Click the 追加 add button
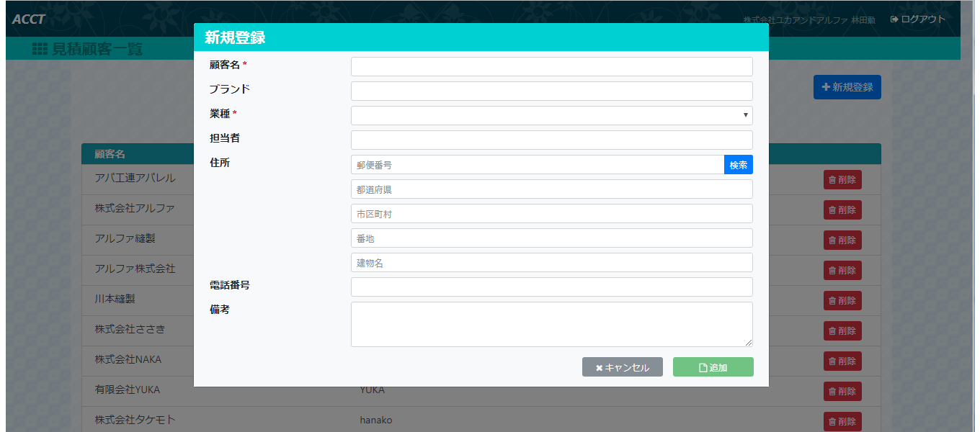Image resolution: width=980 pixels, height=432 pixels. (x=713, y=367)
